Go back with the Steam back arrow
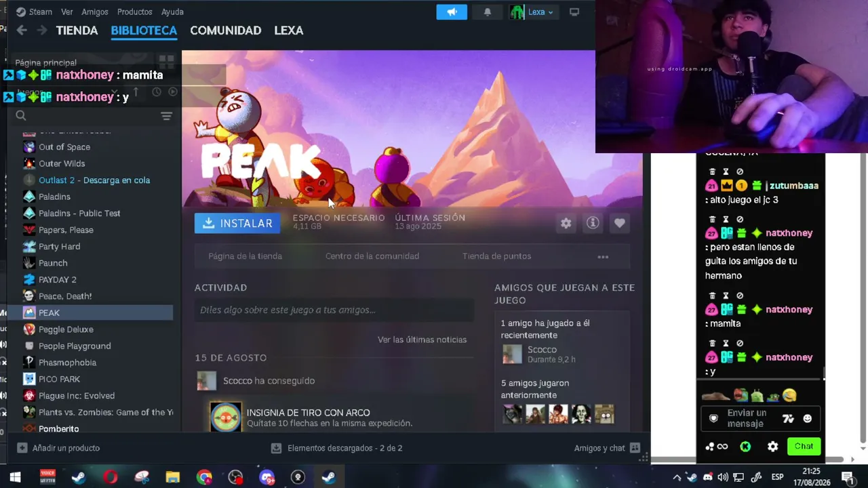Image resolution: width=868 pixels, height=488 pixels. (x=22, y=30)
